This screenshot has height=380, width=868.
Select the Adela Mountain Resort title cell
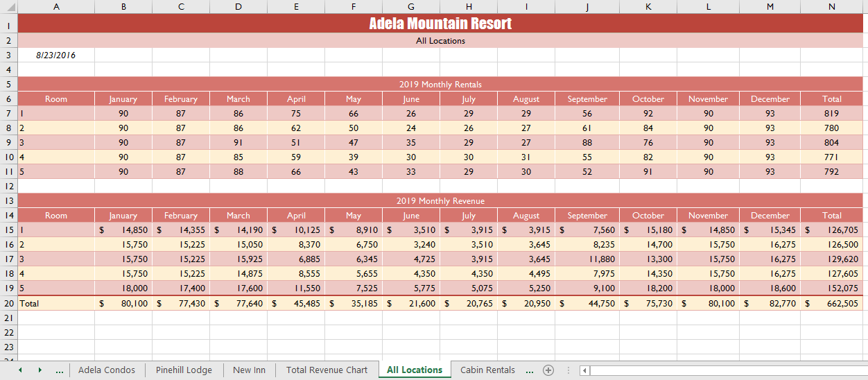[440, 24]
